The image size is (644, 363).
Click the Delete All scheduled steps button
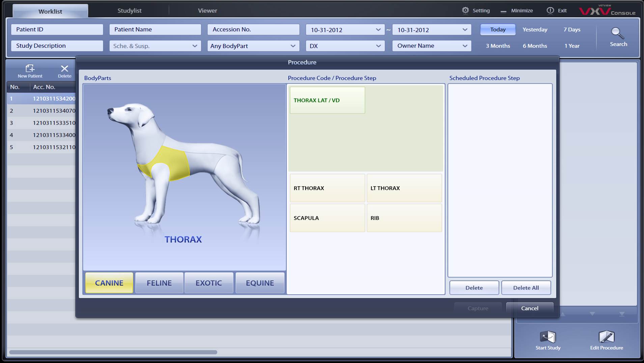pyautogui.click(x=526, y=287)
